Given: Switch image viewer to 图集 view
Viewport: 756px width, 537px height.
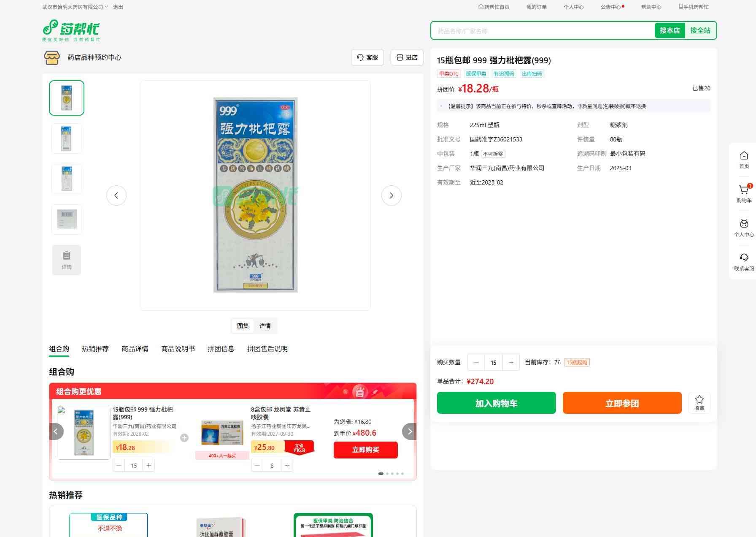Looking at the screenshot, I should pyautogui.click(x=243, y=326).
